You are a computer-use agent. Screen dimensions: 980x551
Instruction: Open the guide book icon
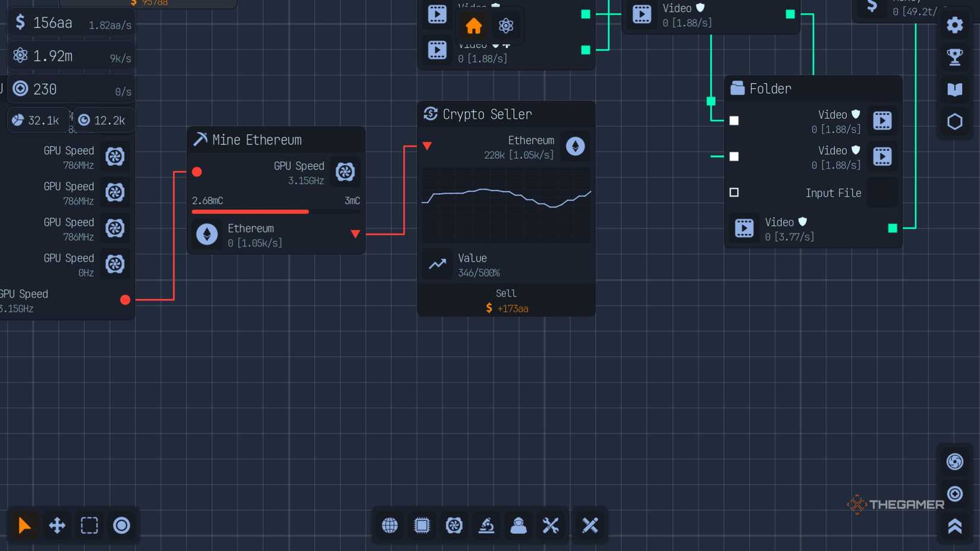(x=954, y=89)
